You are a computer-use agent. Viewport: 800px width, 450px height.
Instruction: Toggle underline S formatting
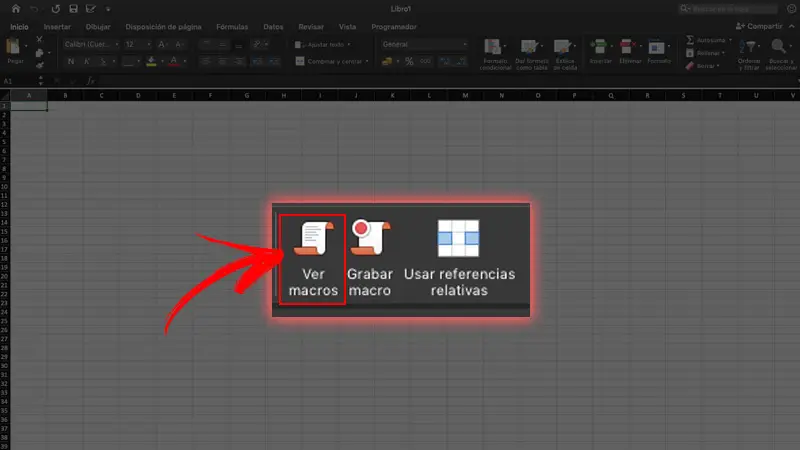[x=103, y=61]
